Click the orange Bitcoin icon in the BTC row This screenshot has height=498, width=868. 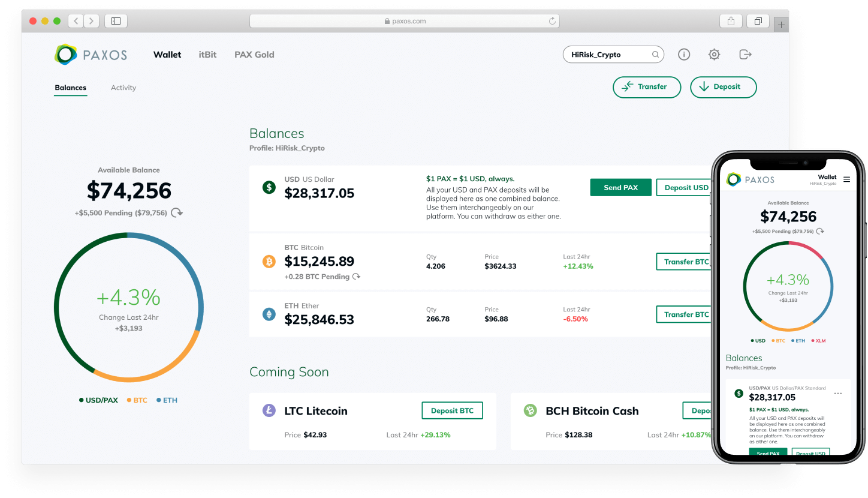pyautogui.click(x=269, y=262)
